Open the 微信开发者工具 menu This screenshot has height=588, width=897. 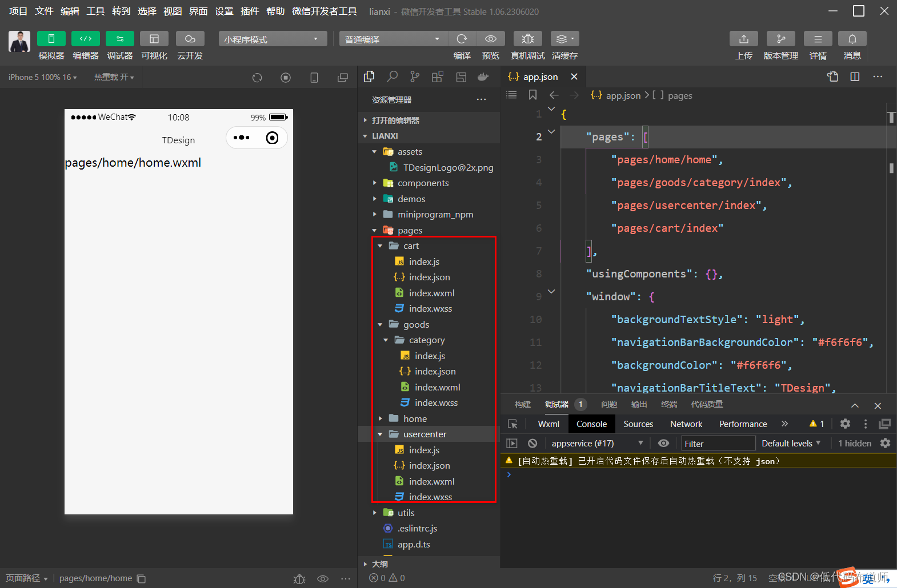[325, 11]
